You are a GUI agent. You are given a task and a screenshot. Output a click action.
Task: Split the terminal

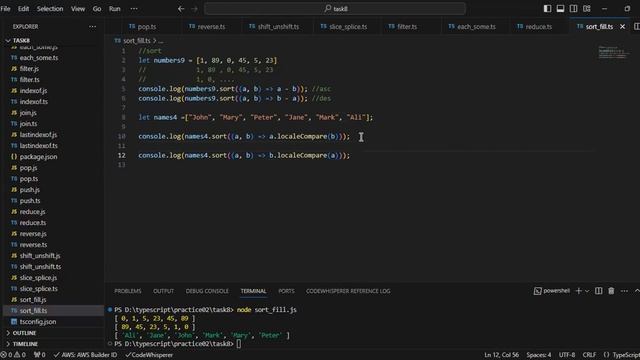(598, 291)
